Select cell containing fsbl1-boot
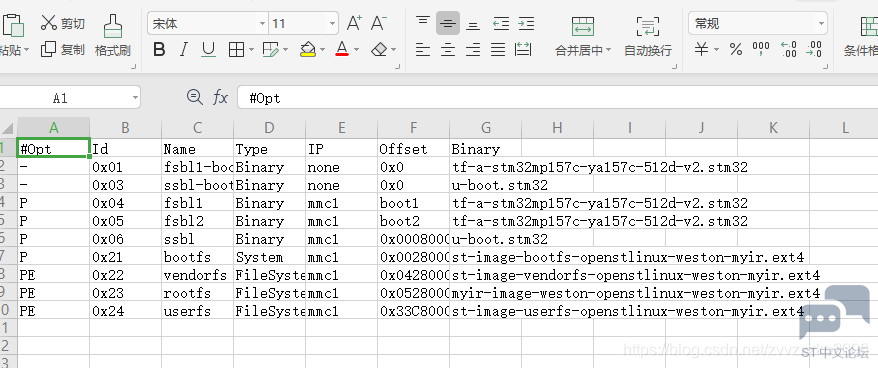Screen dimensions: 878x368 click(x=198, y=167)
